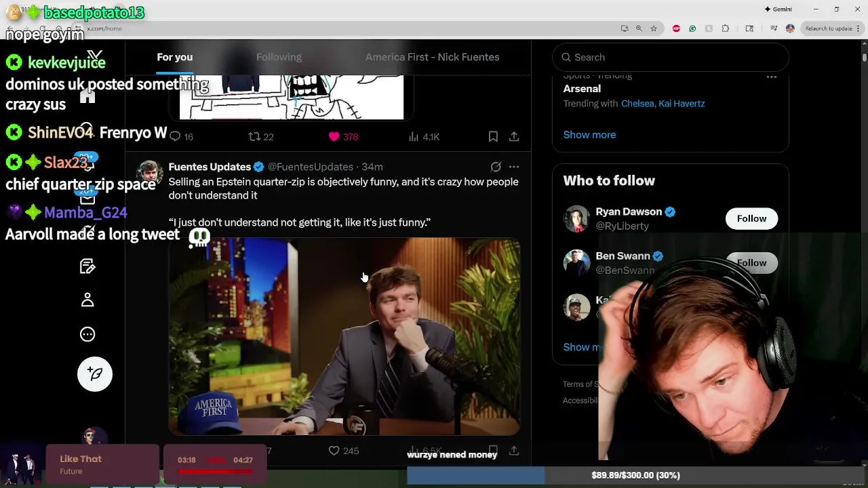The height and width of the screenshot is (488, 868).
Task: Open Arsenal trending topic
Action: pos(582,89)
